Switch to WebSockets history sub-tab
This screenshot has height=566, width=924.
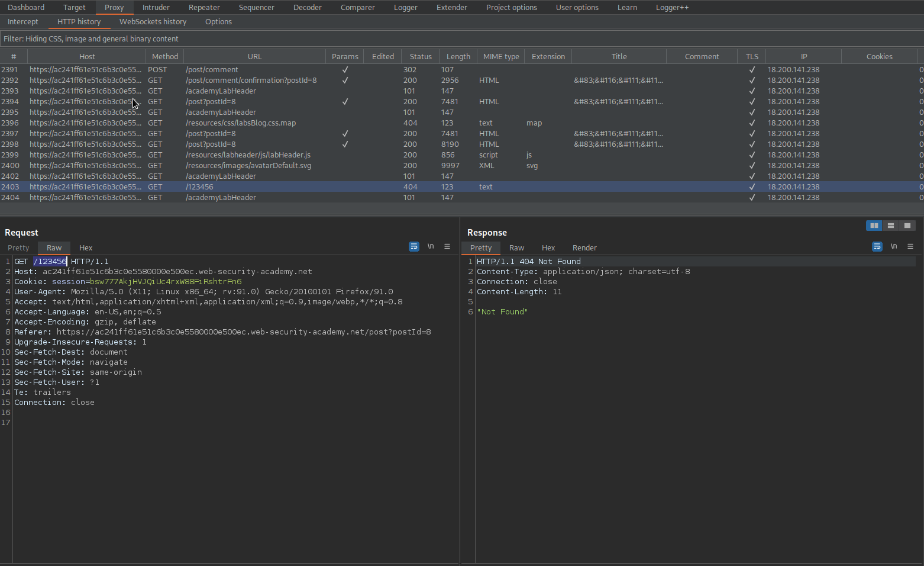pyautogui.click(x=153, y=21)
